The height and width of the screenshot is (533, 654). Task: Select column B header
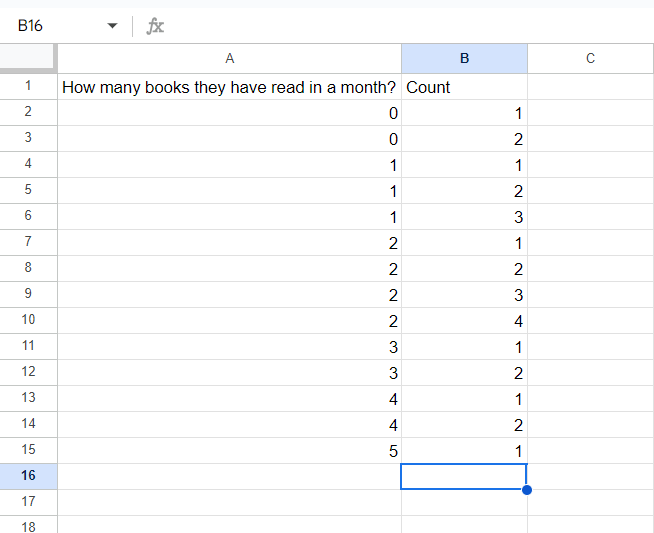[x=464, y=59]
